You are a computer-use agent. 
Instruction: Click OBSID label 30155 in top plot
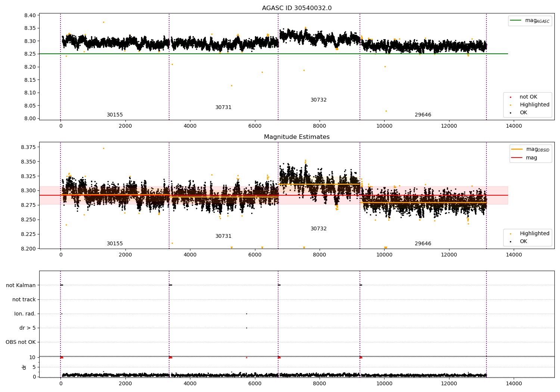click(115, 115)
